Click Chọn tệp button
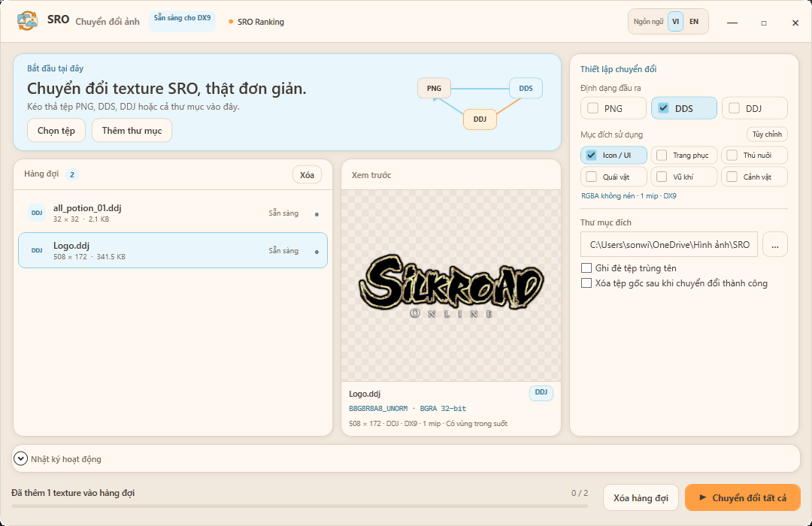This screenshot has width=812, height=526. [x=56, y=131]
